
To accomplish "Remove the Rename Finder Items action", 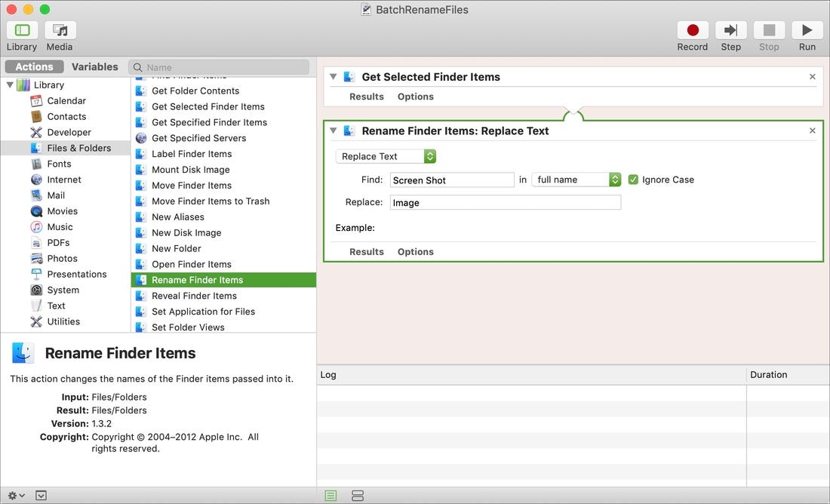I will [x=813, y=131].
